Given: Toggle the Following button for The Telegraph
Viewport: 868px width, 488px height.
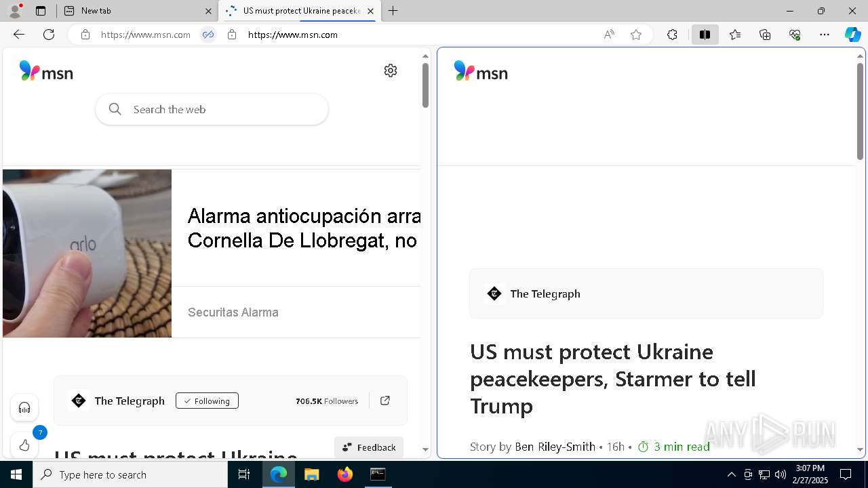Looking at the screenshot, I should point(207,401).
